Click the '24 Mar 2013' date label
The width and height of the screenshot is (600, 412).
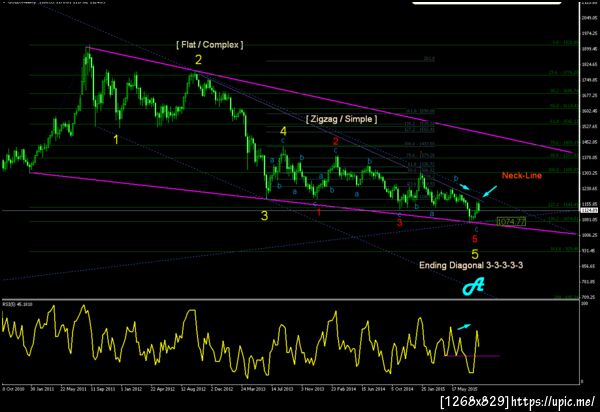253,389
